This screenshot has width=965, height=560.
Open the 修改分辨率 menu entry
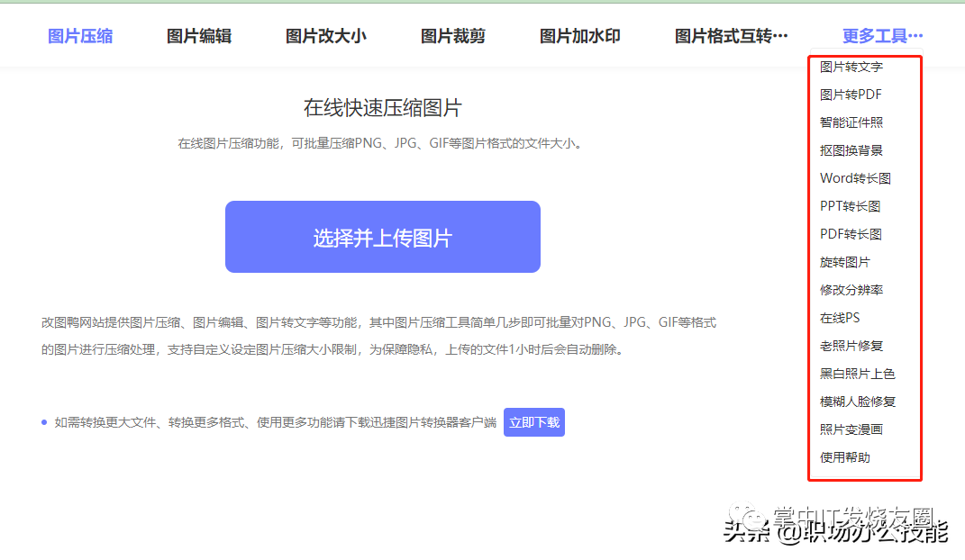pos(851,290)
